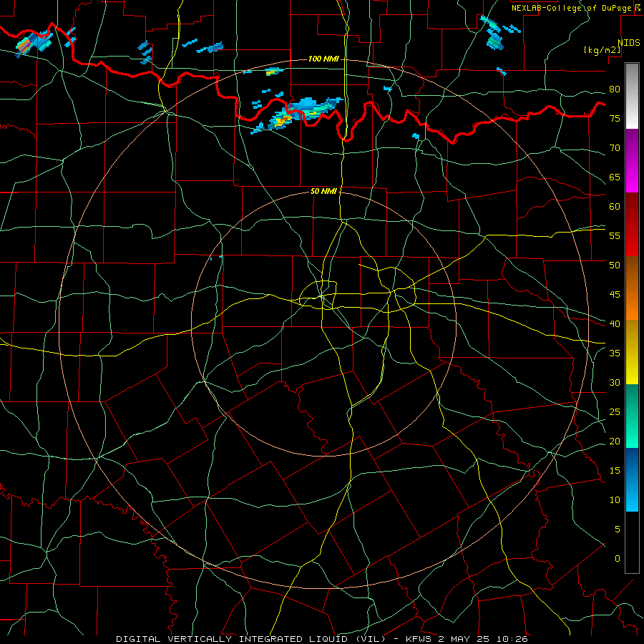Click the 100 NMI range ring label
Image resolution: width=644 pixels, height=644 pixels.
point(323,59)
